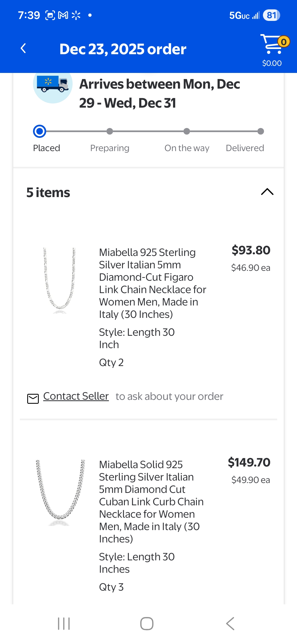
Task: Tap the back arrow in the header
Action: [24, 49]
